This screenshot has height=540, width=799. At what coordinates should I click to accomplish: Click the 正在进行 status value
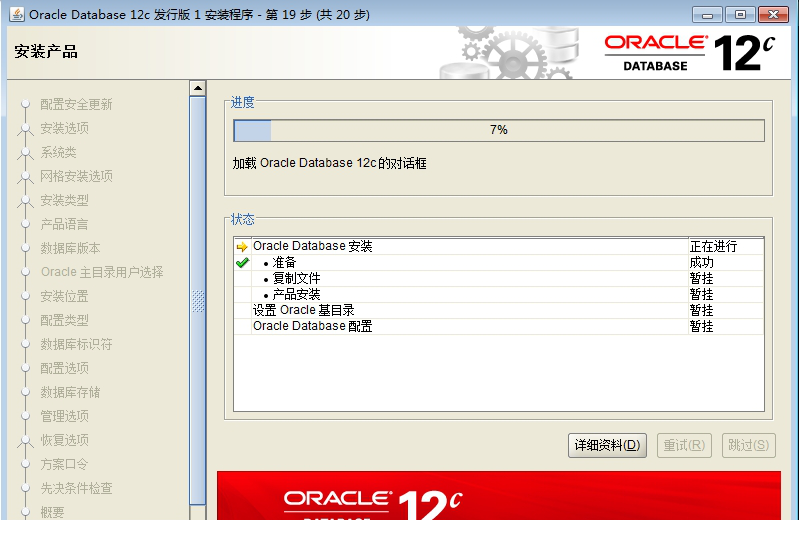coord(713,247)
